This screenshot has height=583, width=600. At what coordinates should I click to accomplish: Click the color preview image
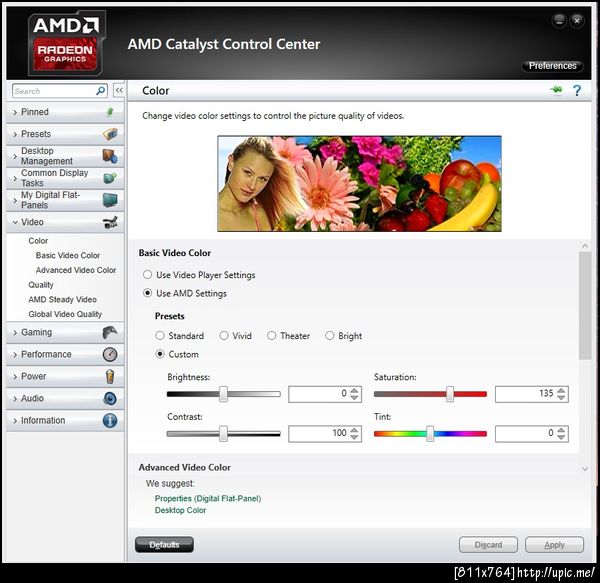tap(359, 183)
